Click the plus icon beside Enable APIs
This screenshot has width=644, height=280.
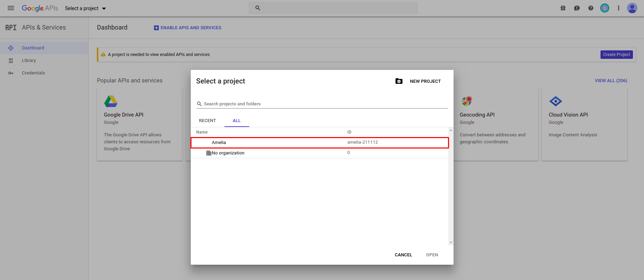pyautogui.click(x=156, y=28)
